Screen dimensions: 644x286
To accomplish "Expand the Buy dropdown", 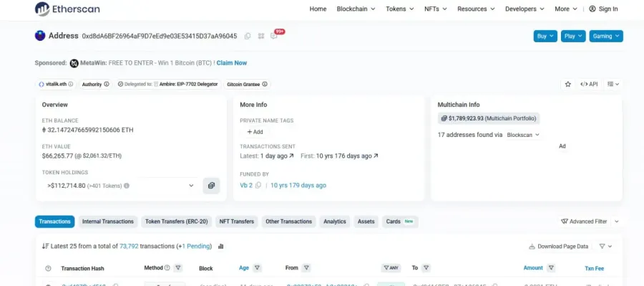I will pos(545,37).
